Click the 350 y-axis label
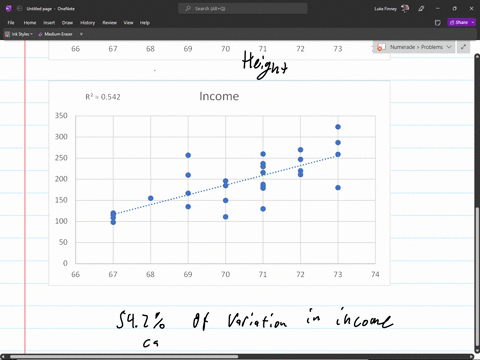480x360 pixels. coord(61,116)
